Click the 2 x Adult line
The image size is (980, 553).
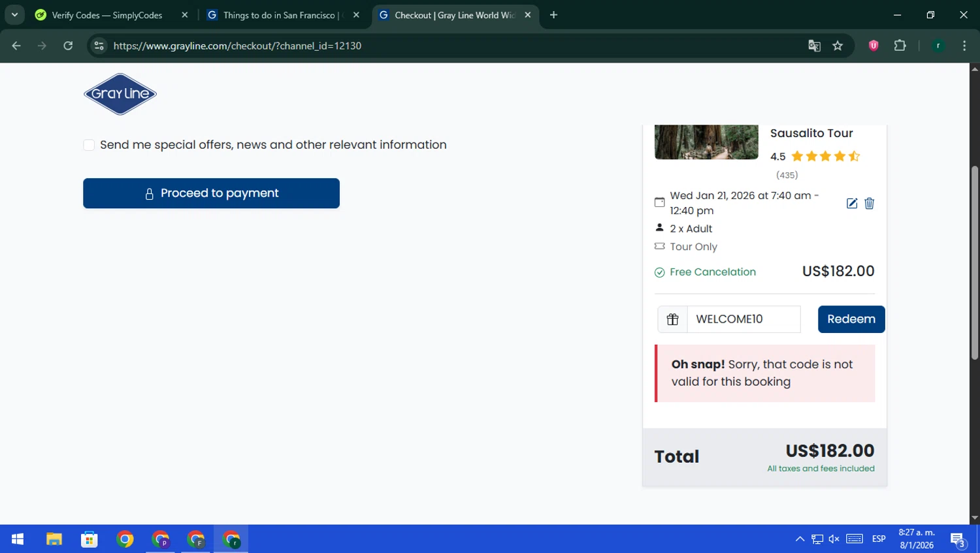[x=691, y=229]
